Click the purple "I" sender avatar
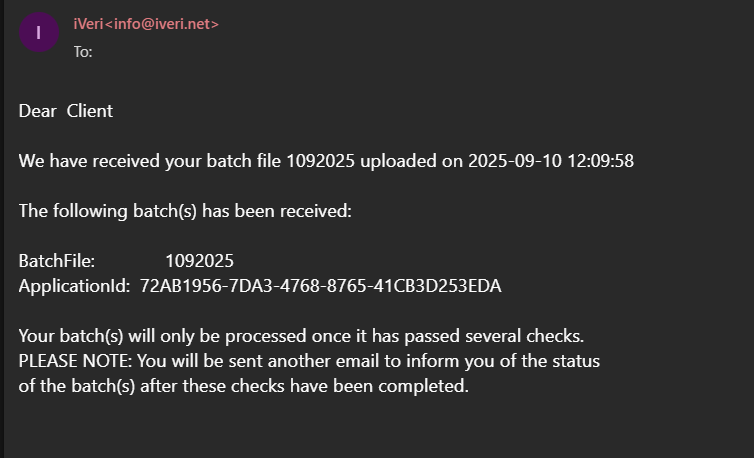 (x=39, y=32)
